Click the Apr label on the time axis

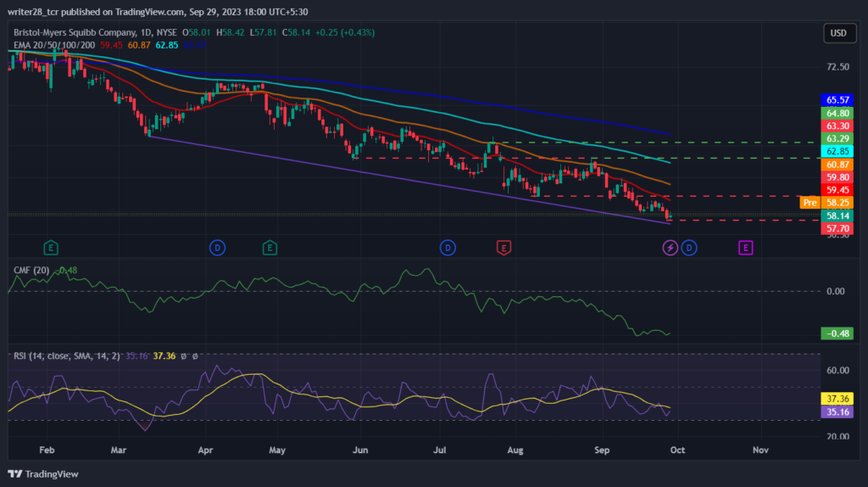tap(205, 450)
